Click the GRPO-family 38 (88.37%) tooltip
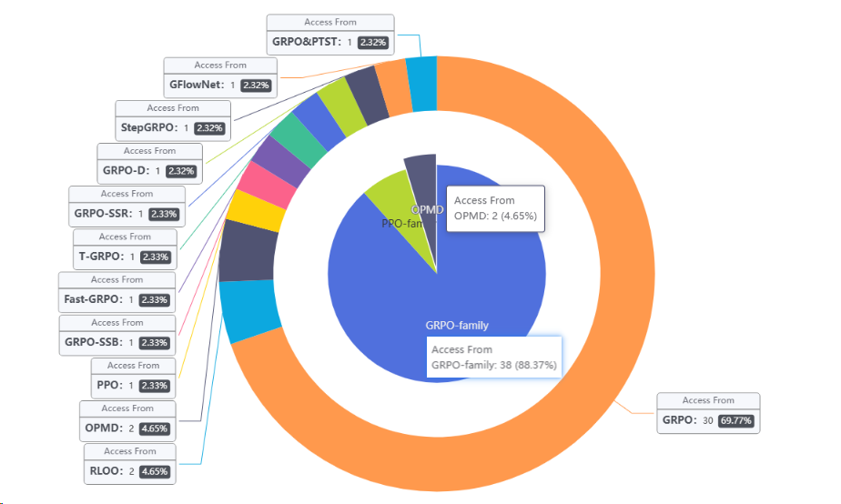 coord(494,358)
